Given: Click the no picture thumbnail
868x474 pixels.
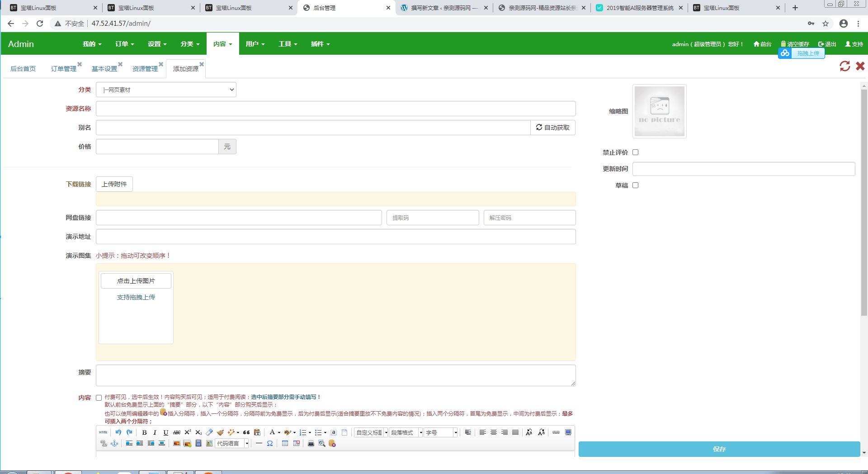Looking at the screenshot, I should point(659,111).
